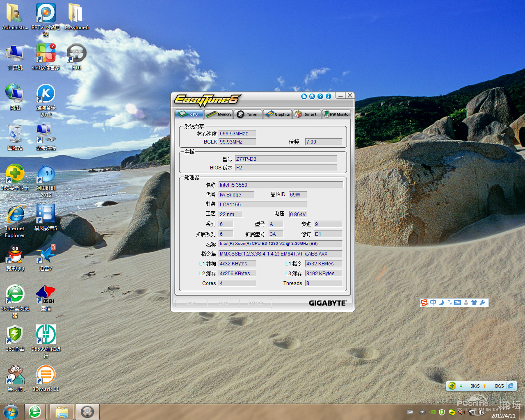Open PPTV network TV shortcut
Viewport: 525px width, 420px height.
pyautogui.click(x=46, y=20)
